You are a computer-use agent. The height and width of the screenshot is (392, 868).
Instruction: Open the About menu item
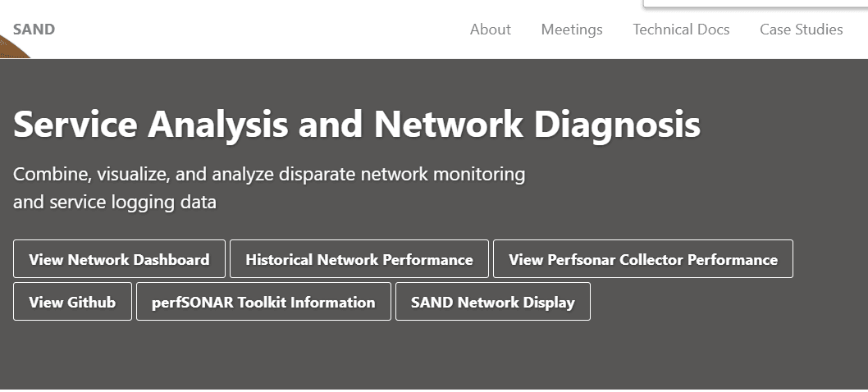(490, 30)
